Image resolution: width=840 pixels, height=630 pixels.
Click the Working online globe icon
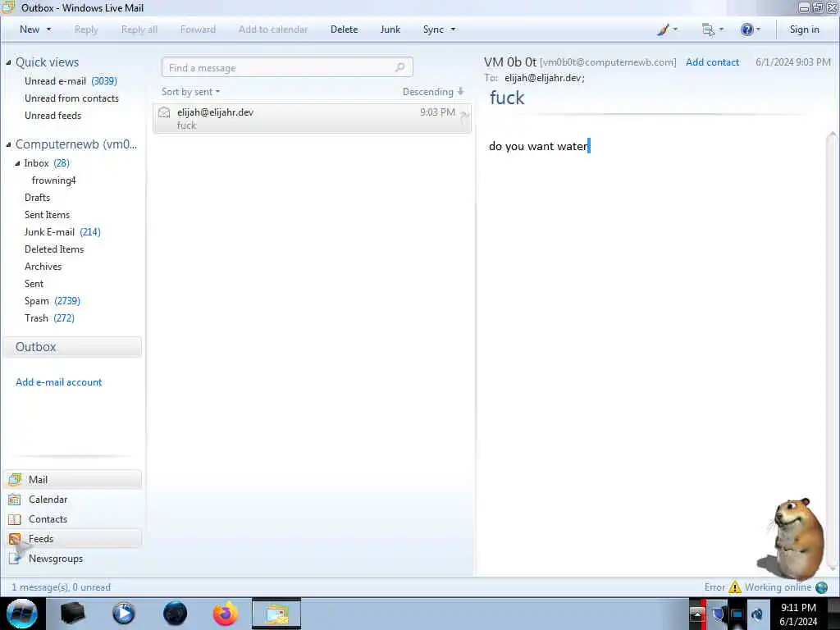tap(822, 587)
